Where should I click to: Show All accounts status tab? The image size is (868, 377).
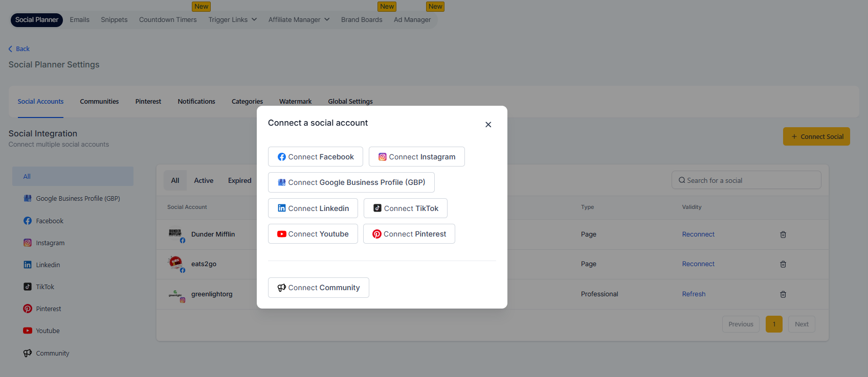tap(175, 180)
